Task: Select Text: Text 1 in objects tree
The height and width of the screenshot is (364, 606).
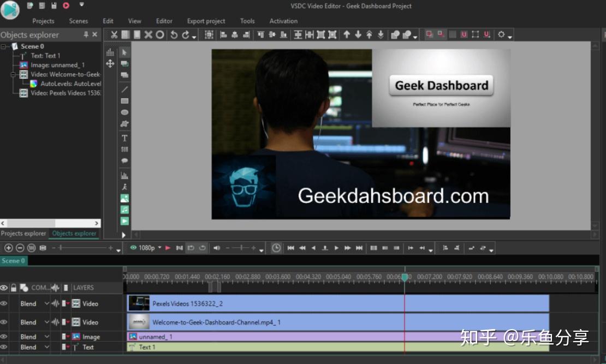Action: click(x=45, y=56)
